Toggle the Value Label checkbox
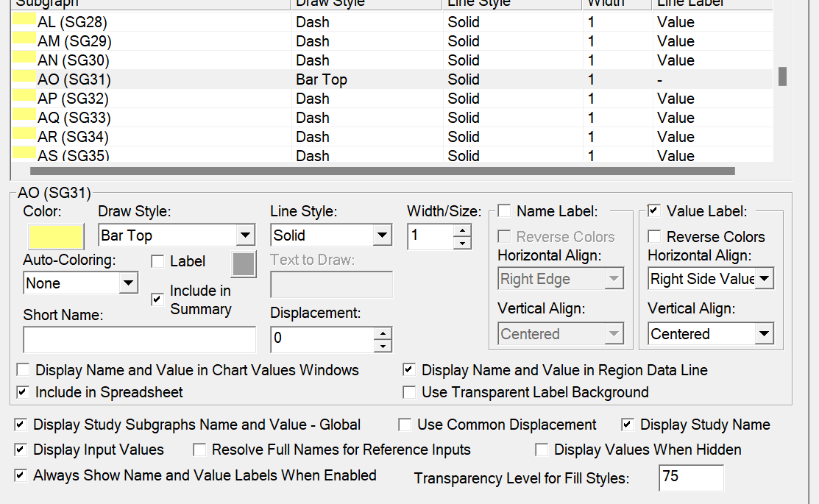 (654, 211)
